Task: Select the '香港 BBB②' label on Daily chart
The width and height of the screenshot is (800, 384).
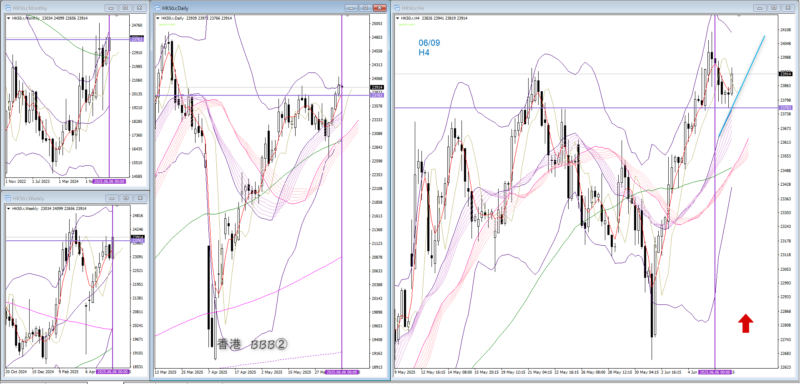Action: 253,345
